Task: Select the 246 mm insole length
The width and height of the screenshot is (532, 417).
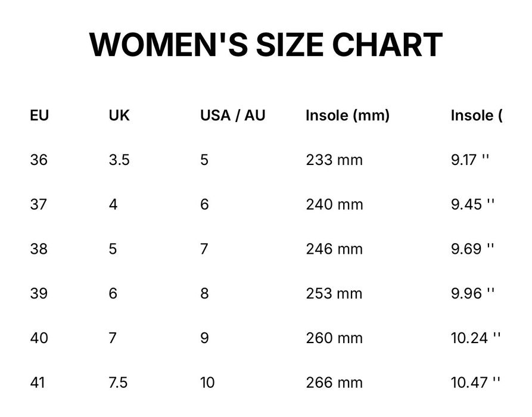Action: (334, 249)
